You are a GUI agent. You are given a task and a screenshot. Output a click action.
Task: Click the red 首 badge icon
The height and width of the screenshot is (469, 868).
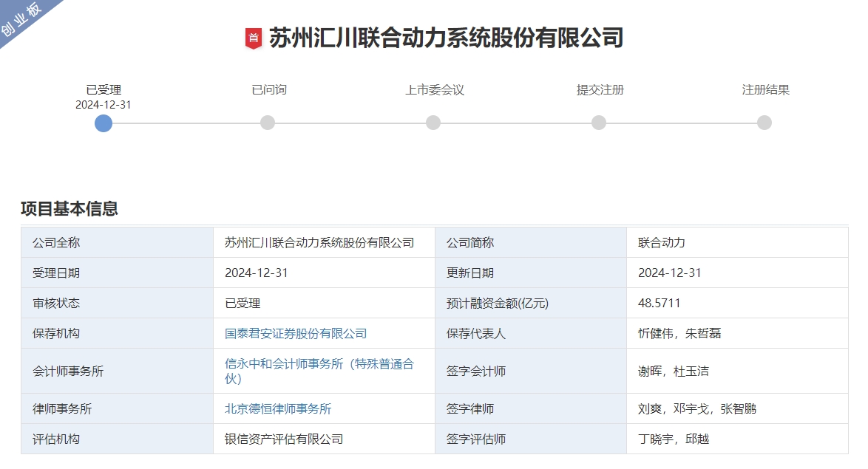[254, 35]
